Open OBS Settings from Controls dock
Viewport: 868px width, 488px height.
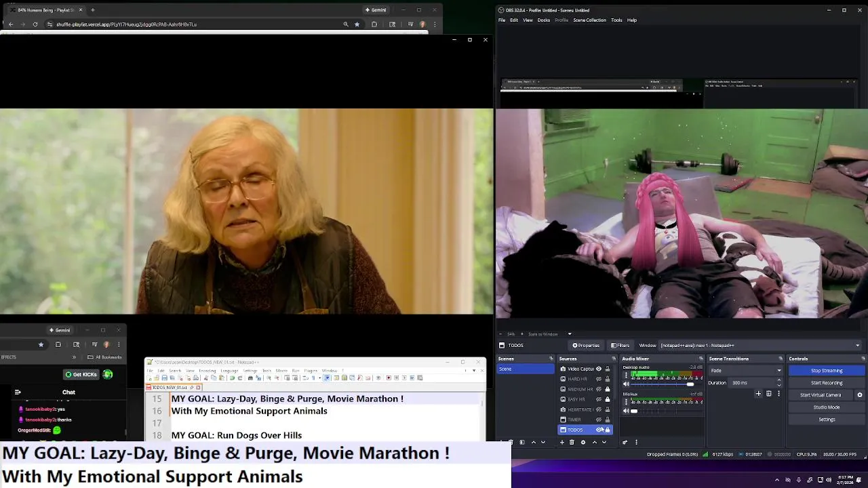tap(827, 420)
